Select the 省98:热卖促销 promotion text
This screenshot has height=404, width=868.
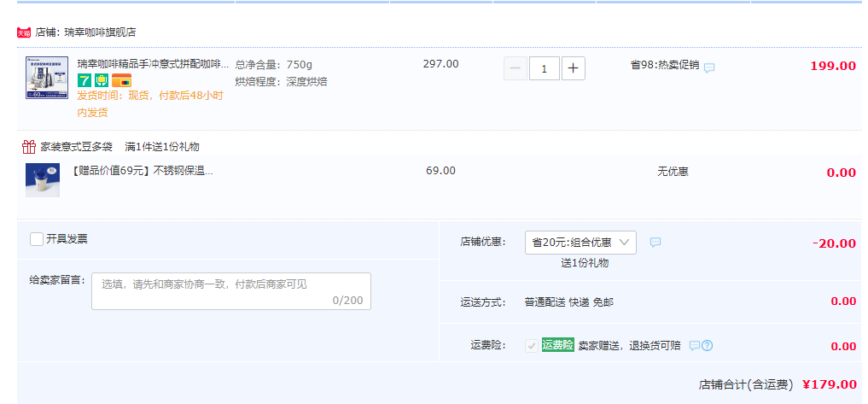pos(665,65)
